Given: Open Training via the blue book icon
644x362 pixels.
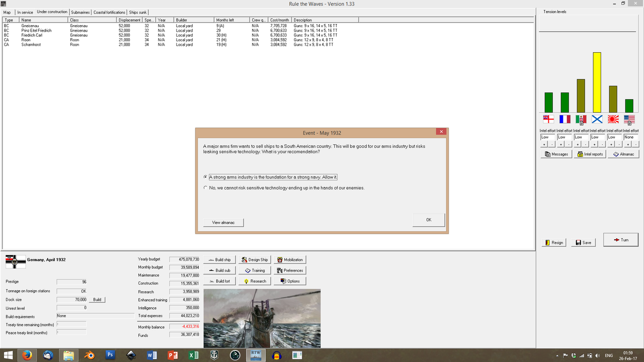Looking at the screenshot, I should 254,270.
